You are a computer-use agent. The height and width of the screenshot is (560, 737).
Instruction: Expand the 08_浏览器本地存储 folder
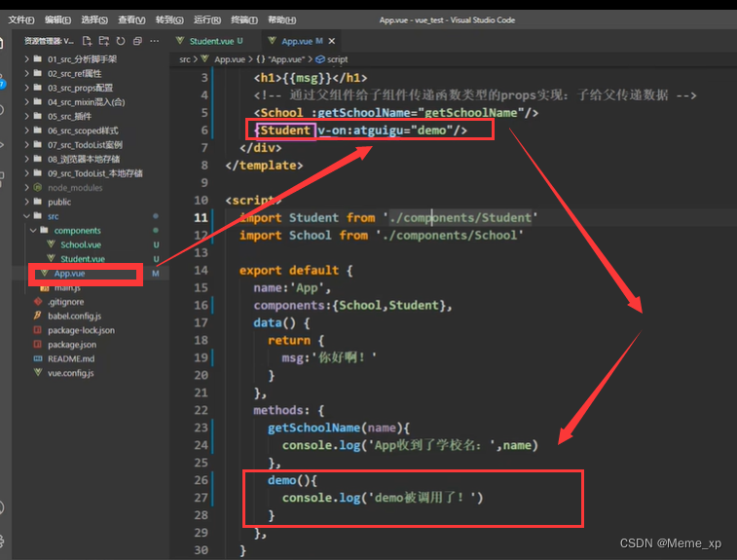point(84,159)
